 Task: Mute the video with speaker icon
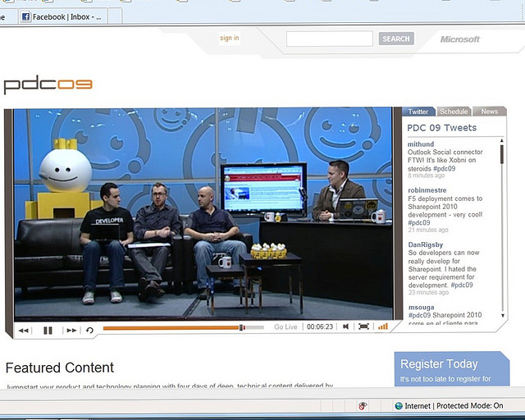(346, 326)
